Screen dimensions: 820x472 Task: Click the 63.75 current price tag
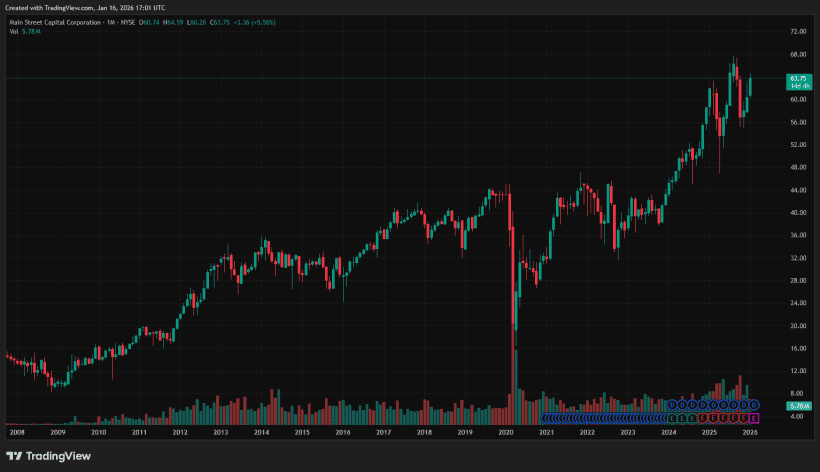click(798, 78)
